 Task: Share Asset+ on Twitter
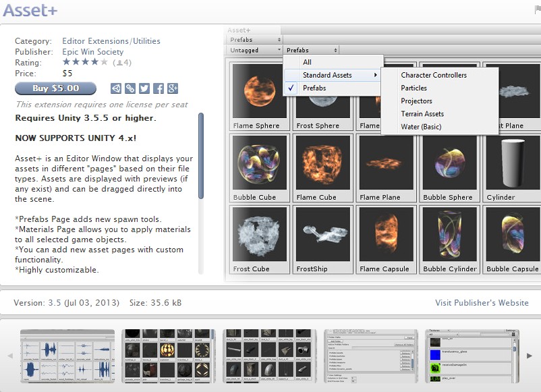pos(144,88)
